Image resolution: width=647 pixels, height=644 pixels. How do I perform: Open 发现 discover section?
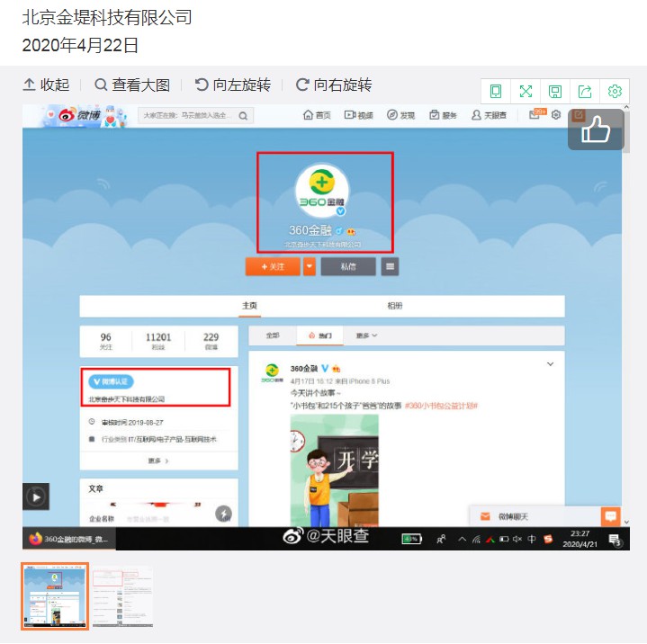click(400, 115)
